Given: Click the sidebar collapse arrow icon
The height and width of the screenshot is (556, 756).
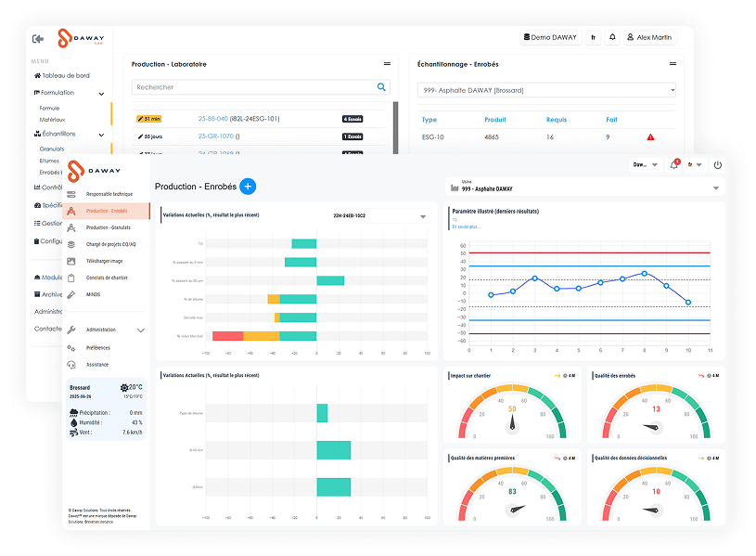Looking at the screenshot, I should tap(38, 39).
